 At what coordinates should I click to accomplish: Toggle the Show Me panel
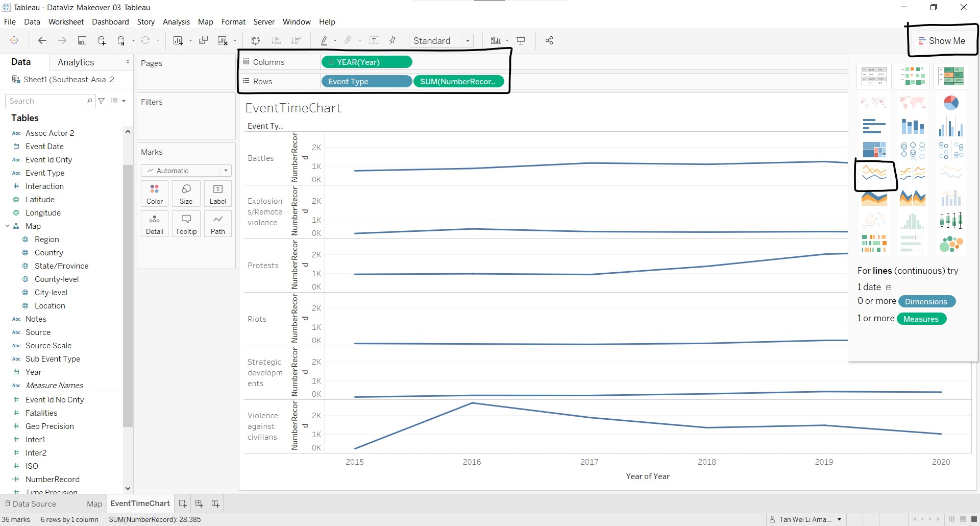942,41
